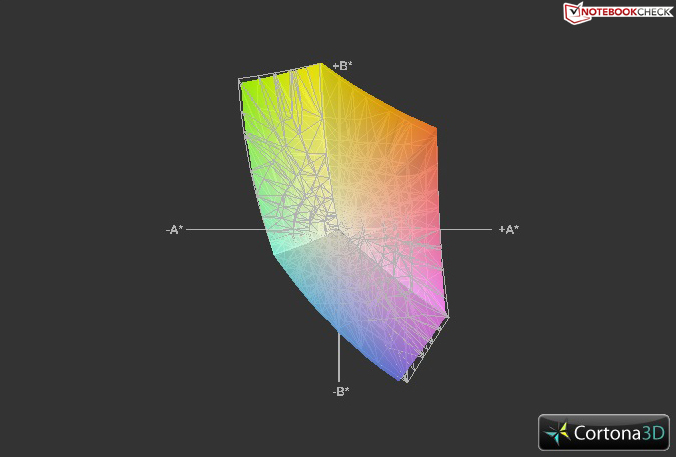Click the +A* axis label

509,229
